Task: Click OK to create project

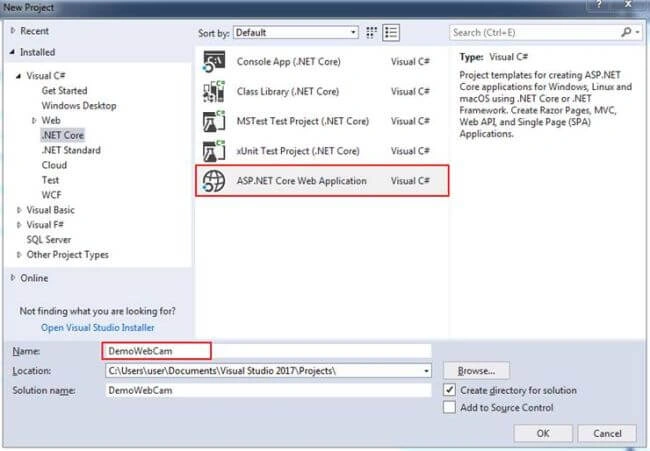Action: 543,434
